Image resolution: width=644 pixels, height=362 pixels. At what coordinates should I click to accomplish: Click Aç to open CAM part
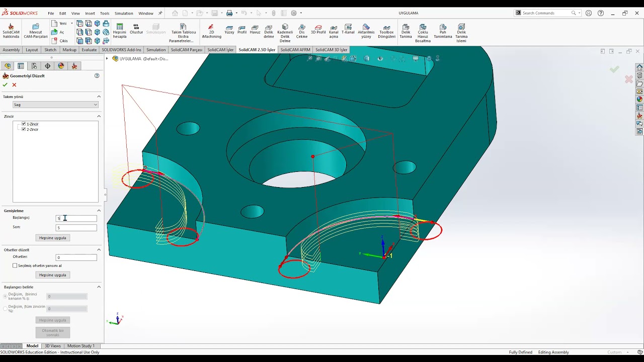[58, 32]
